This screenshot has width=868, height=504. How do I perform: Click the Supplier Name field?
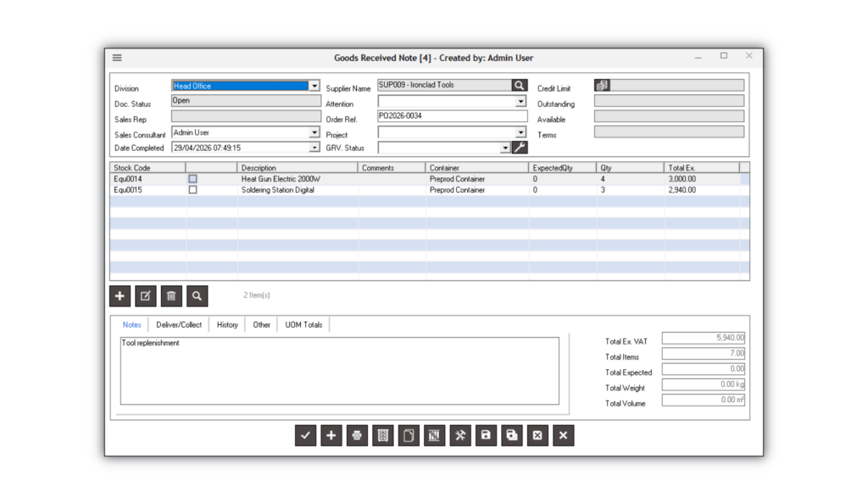click(444, 86)
